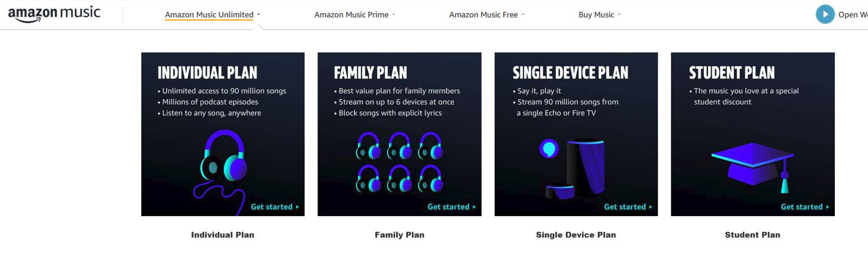868x257 pixels.
Task: Click the Amazon Music logo
Action: [x=54, y=14]
